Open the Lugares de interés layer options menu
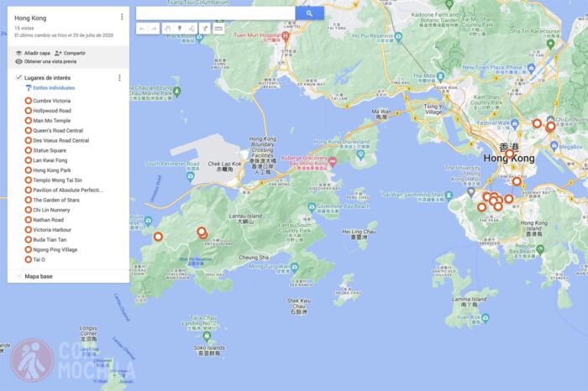588x391 pixels. click(119, 77)
